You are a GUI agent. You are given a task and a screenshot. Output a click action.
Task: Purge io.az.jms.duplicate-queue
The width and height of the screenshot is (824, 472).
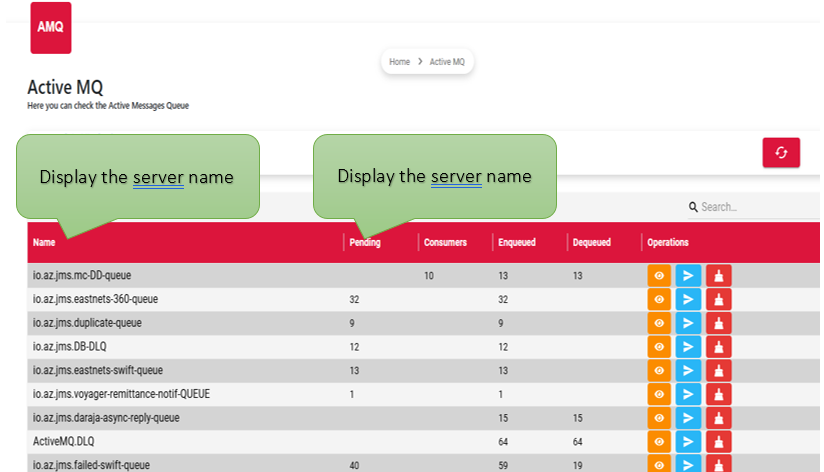tap(718, 323)
